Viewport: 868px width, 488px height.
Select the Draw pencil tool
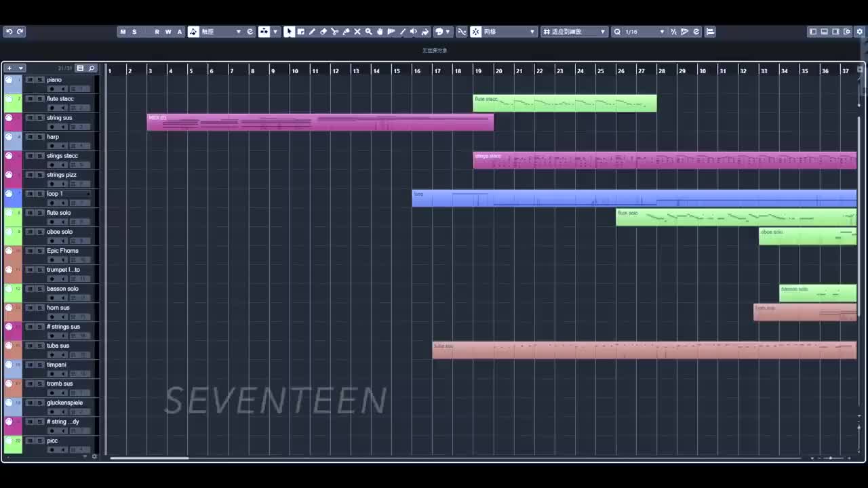click(312, 31)
